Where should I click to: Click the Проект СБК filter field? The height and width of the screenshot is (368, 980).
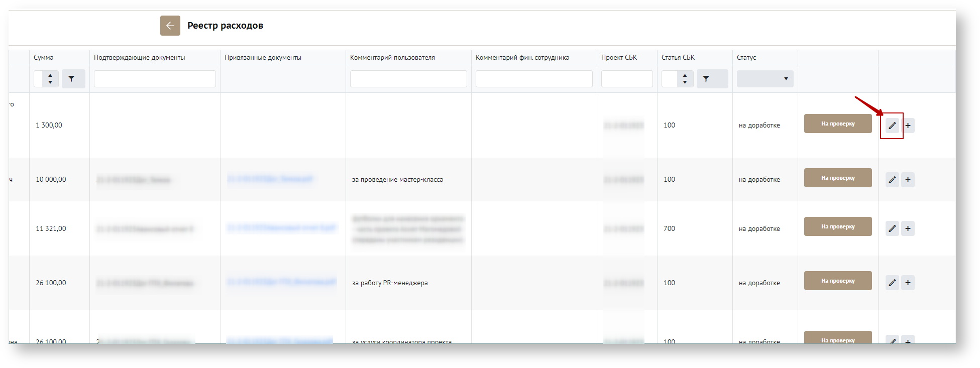coord(626,79)
